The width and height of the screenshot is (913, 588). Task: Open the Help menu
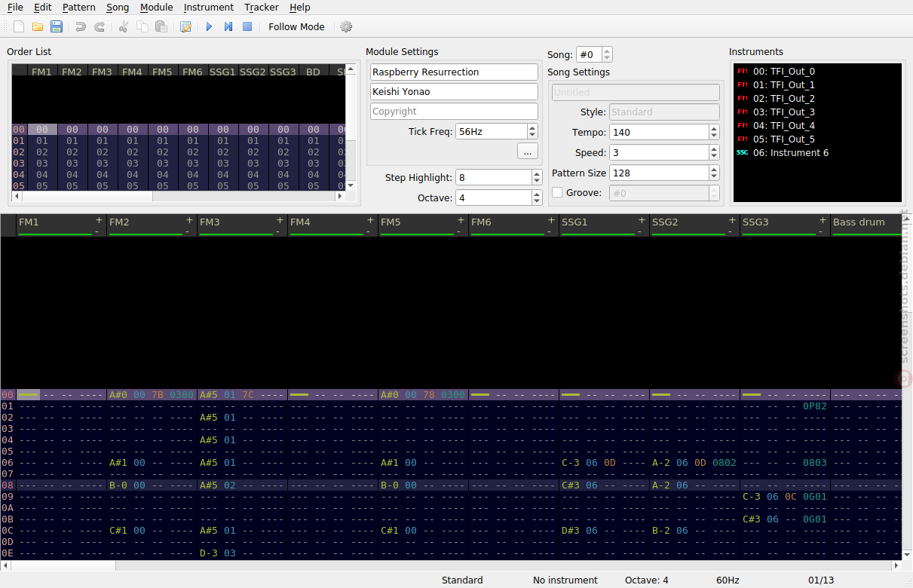[x=300, y=7]
